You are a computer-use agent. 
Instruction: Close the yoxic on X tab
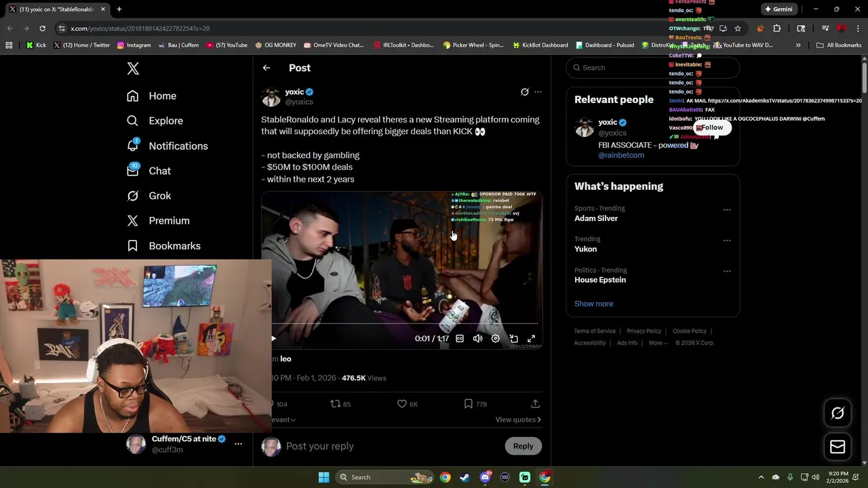pyautogui.click(x=103, y=9)
